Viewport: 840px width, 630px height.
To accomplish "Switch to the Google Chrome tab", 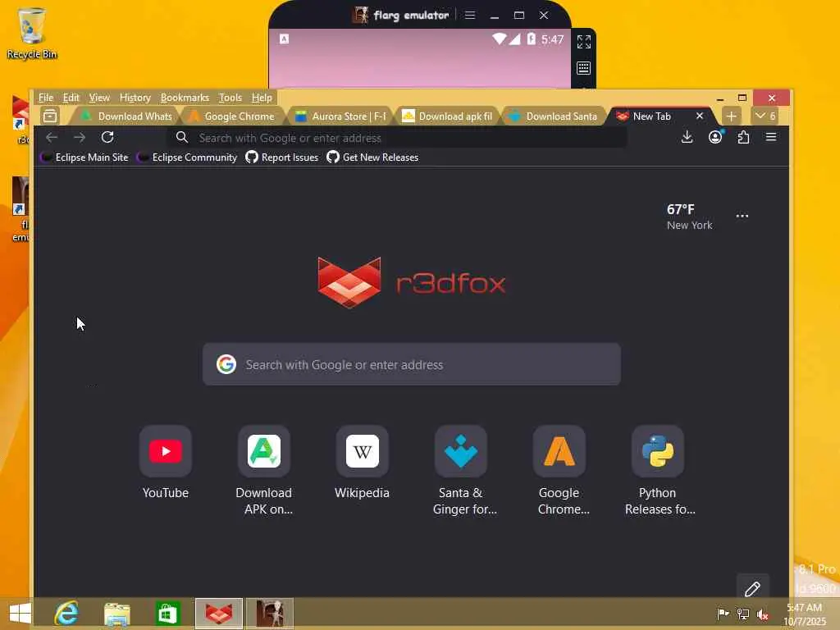I will click(x=231, y=116).
